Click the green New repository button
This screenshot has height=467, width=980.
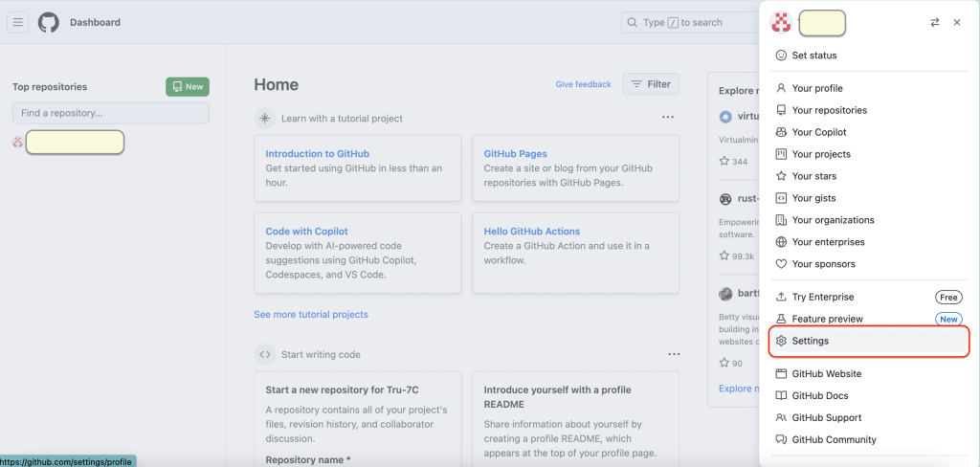(188, 86)
